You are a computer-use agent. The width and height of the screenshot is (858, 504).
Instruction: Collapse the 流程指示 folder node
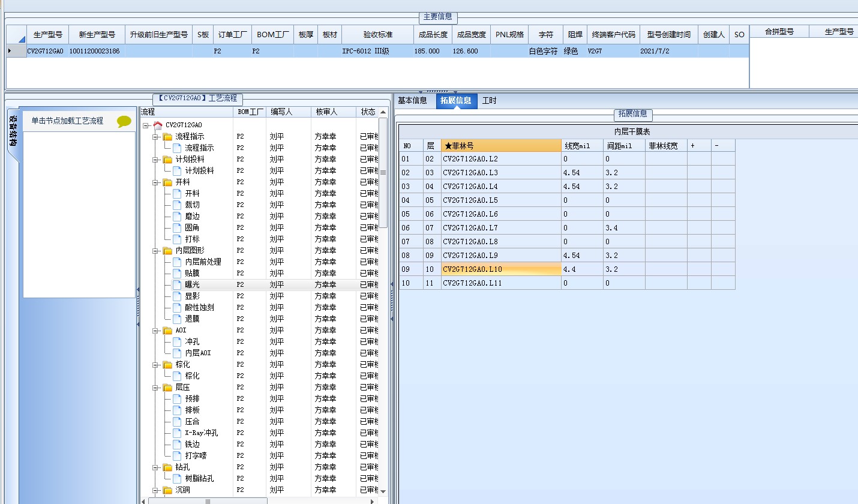(155, 137)
